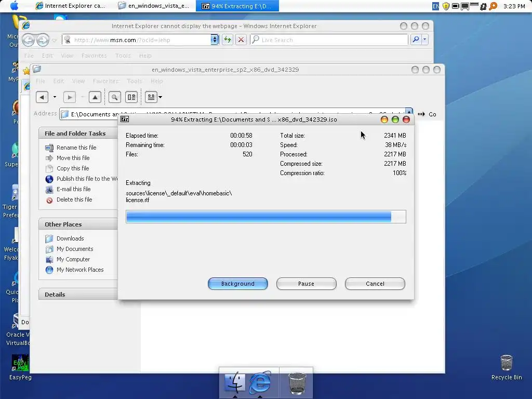Expand the Details panel
Viewport: 532px width, 399px height.
tap(78, 295)
